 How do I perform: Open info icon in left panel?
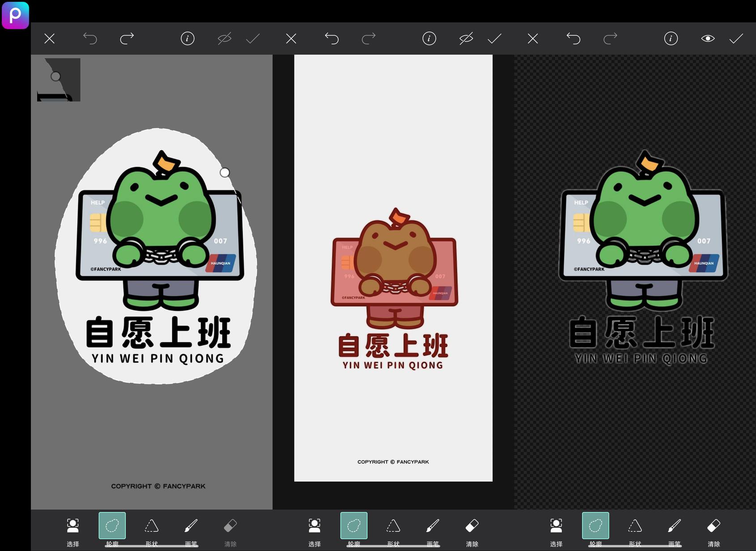[188, 39]
